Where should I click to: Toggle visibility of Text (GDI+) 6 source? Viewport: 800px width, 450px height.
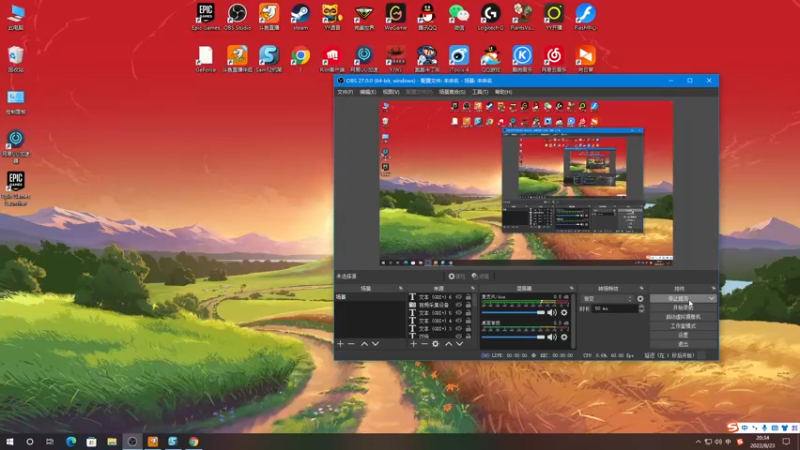(459, 297)
